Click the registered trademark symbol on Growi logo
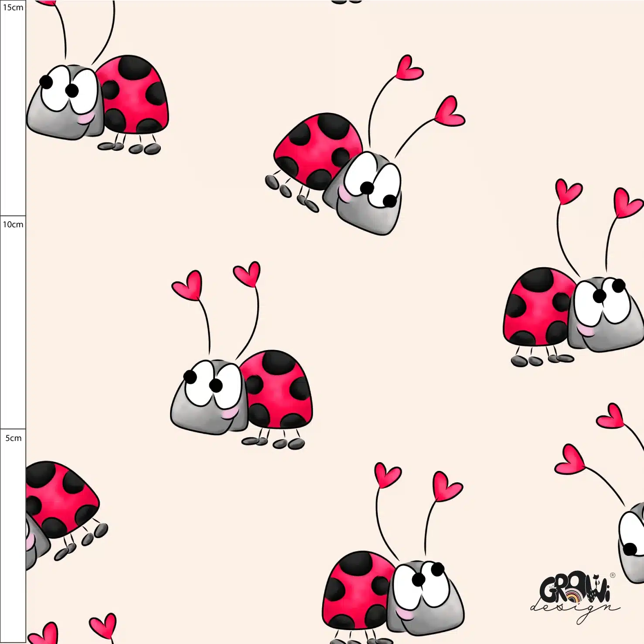The width and height of the screenshot is (644, 644). pyautogui.click(x=613, y=576)
